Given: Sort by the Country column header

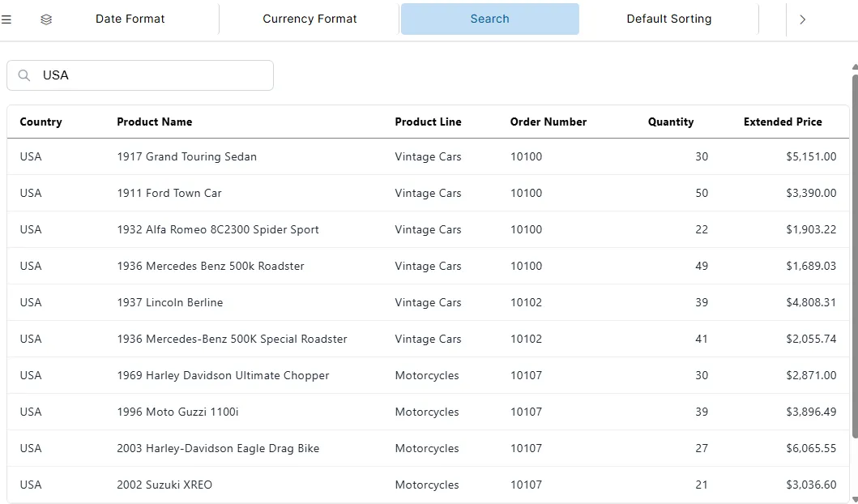Looking at the screenshot, I should tap(41, 122).
